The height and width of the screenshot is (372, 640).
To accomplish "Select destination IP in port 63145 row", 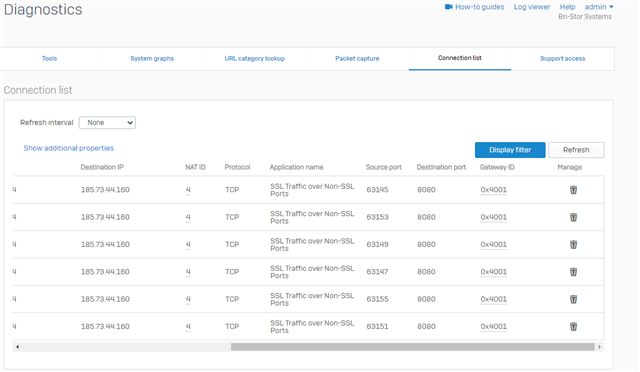I will click(x=105, y=190).
